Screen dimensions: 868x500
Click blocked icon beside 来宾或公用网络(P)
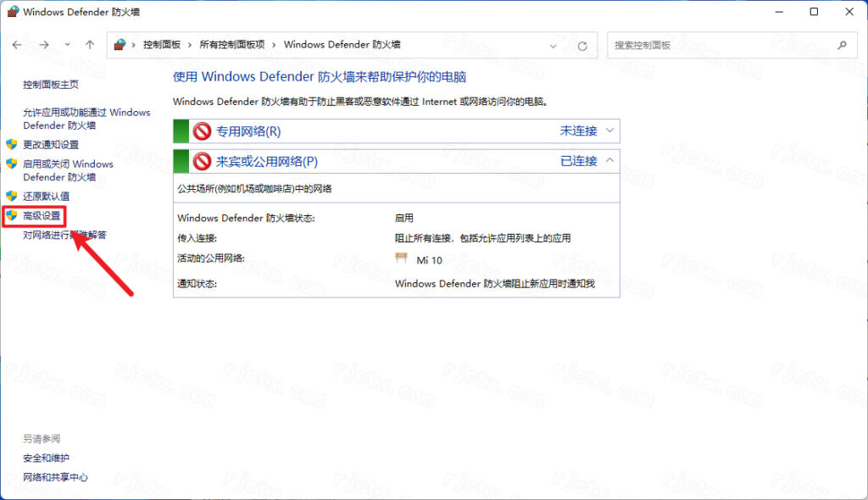202,161
